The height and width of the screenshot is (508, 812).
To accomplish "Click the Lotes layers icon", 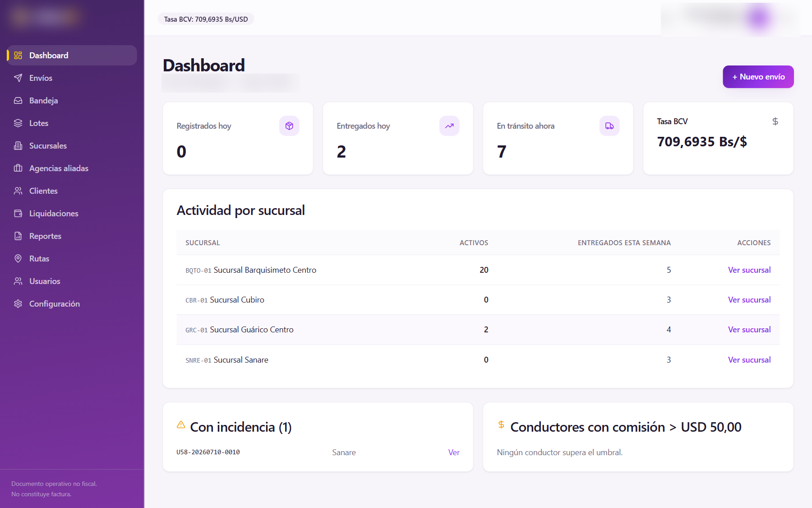I will coord(18,123).
